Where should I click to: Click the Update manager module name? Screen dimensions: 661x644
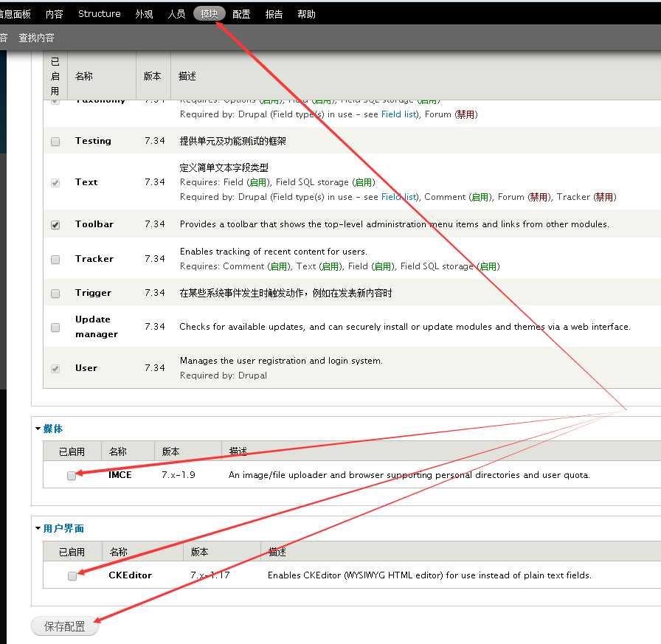(97, 327)
